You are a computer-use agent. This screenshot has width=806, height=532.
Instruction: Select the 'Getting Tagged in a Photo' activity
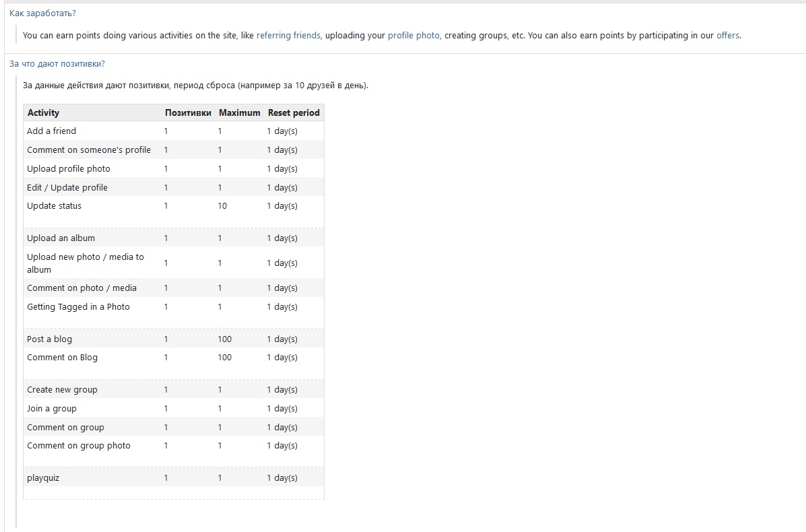[78, 307]
